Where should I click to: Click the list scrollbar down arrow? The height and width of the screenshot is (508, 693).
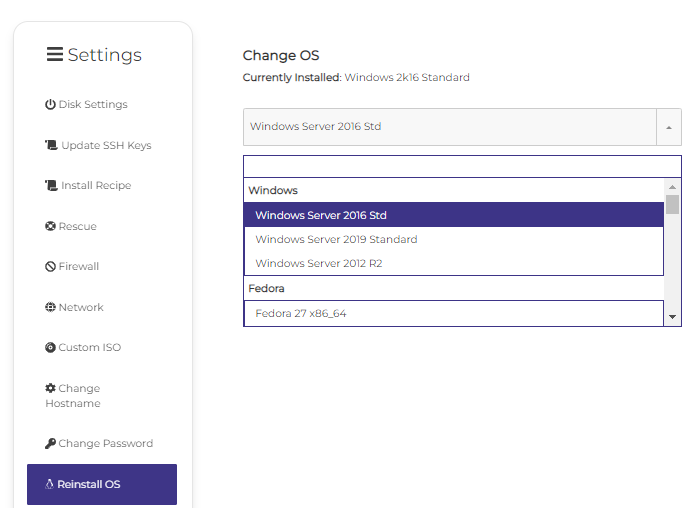click(x=673, y=317)
